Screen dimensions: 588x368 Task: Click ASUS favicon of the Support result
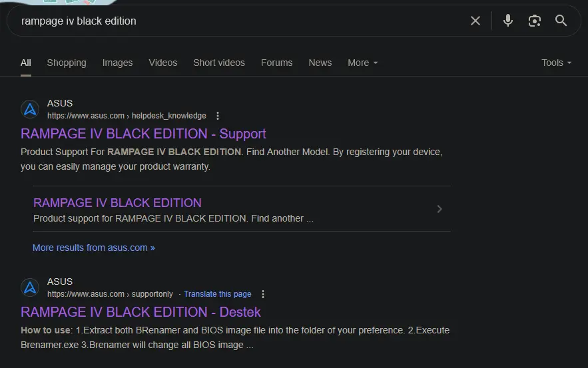point(30,109)
